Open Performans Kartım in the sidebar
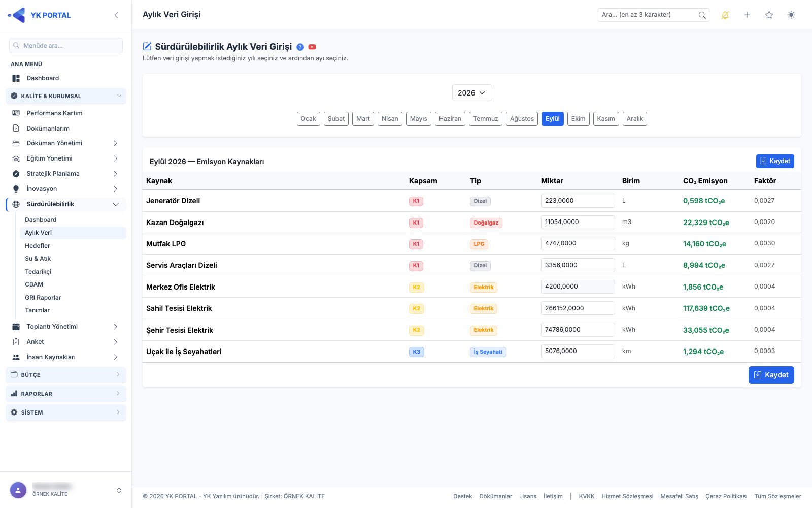The height and width of the screenshot is (508, 812). click(66, 113)
